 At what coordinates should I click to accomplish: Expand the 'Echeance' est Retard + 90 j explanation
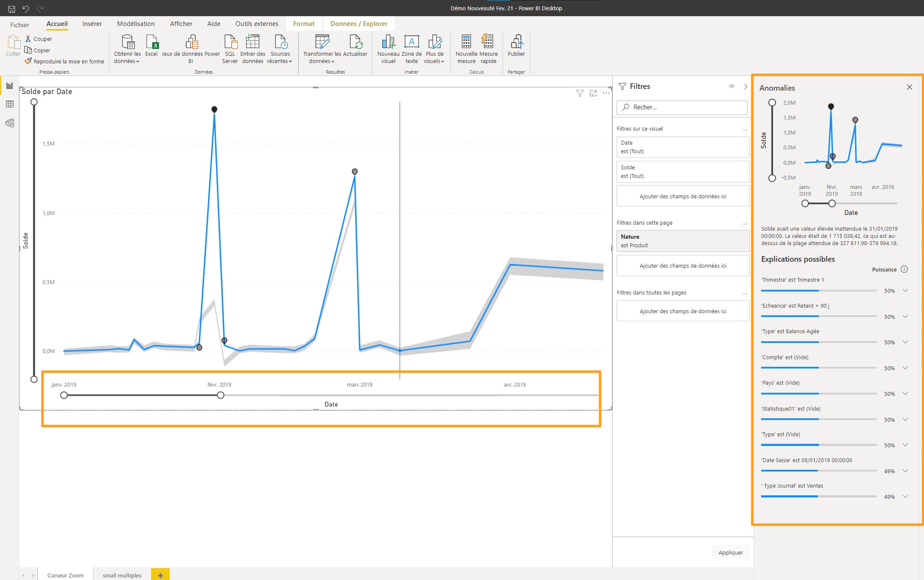905,316
